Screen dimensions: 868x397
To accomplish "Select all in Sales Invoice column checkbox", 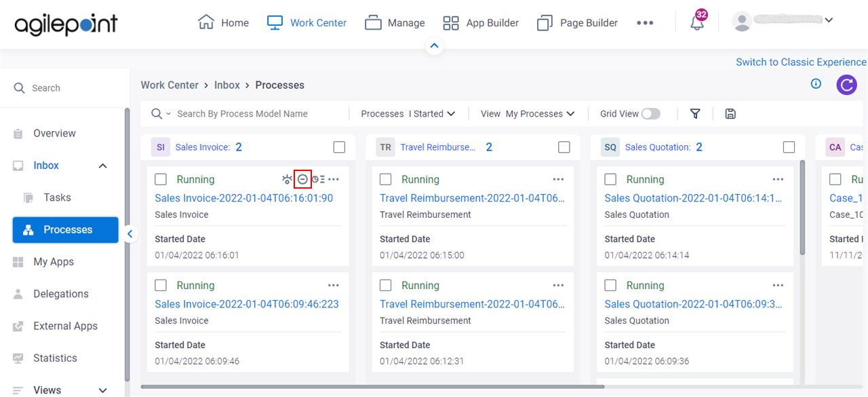I will [339, 147].
